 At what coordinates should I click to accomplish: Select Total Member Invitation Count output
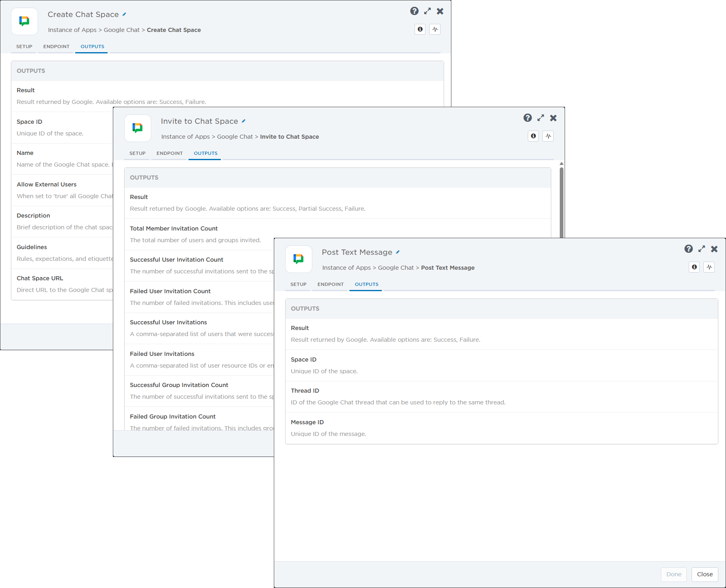(x=338, y=234)
